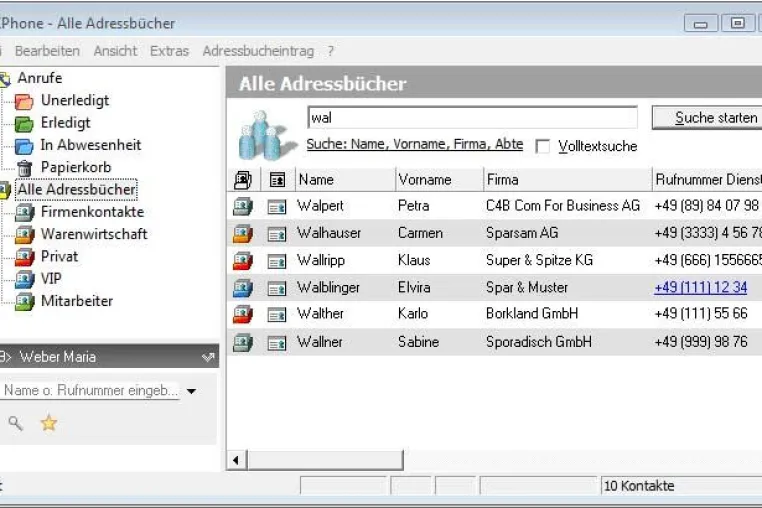The width and height of the screenshot is (762, 508).
Task: Open the contact card icon for Walblinger
Action: click(277, 289)
